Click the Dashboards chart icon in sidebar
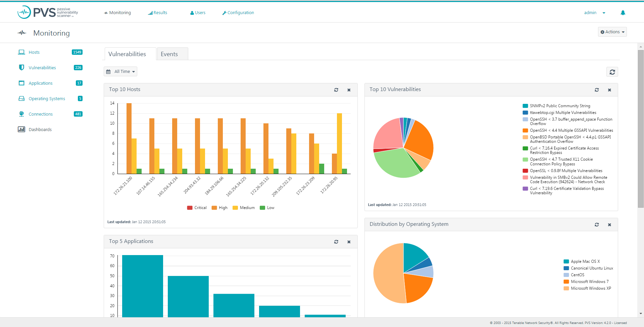Viewport: 644px width, 327px height. coord(21,129)
